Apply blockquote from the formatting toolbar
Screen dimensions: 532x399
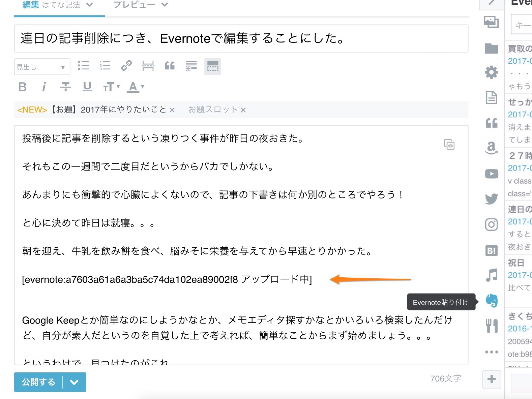(170, 66)
